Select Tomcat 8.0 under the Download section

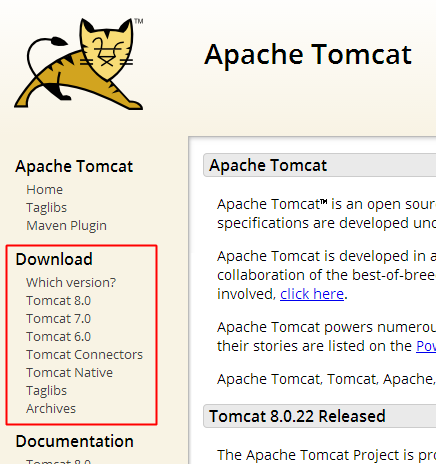58,300
